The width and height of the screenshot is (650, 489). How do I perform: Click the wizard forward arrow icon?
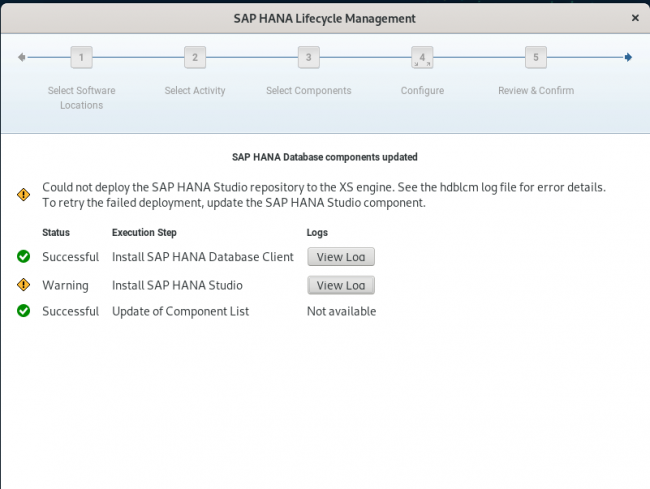(x=628, y=57)
